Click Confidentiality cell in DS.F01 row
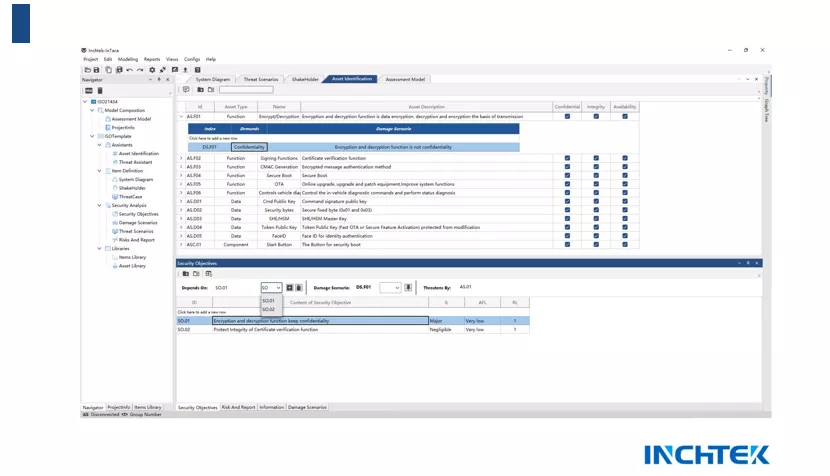830x476 pixels. pyautogui.click(x=249, y=147)
